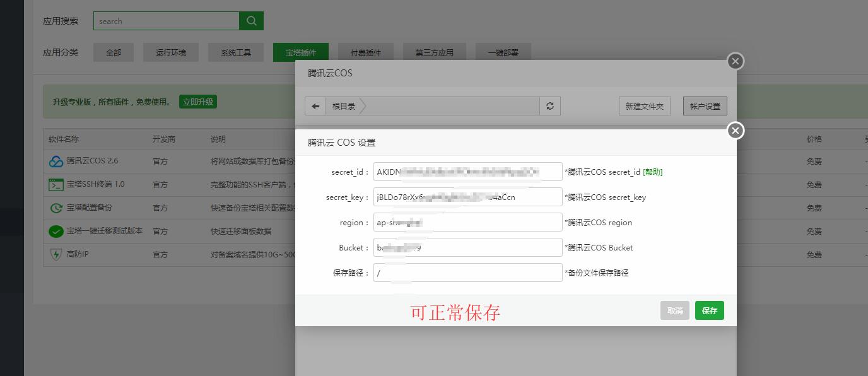Click the 根目录 breadcrumb in path bar
Screen dimensions: 868x376
pyautogui.click(x=344, y=106)
